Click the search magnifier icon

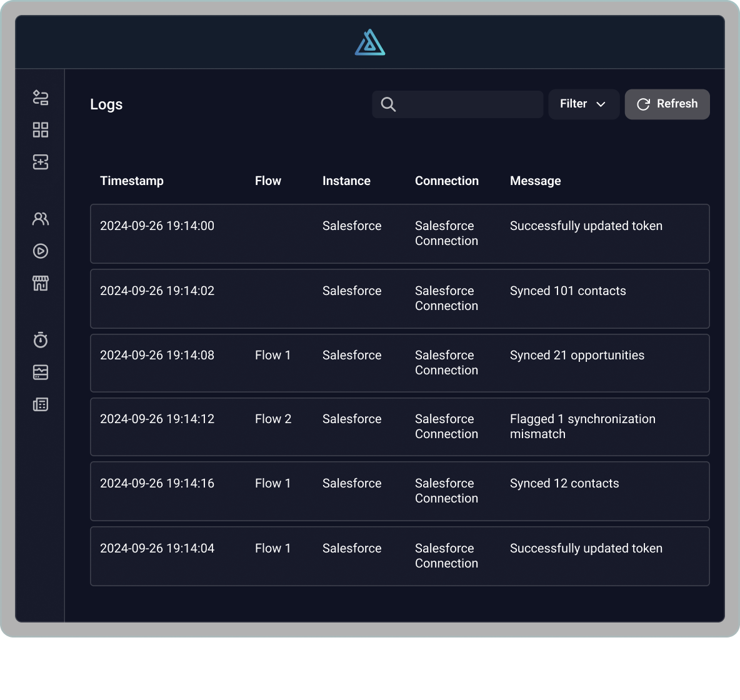388,104
